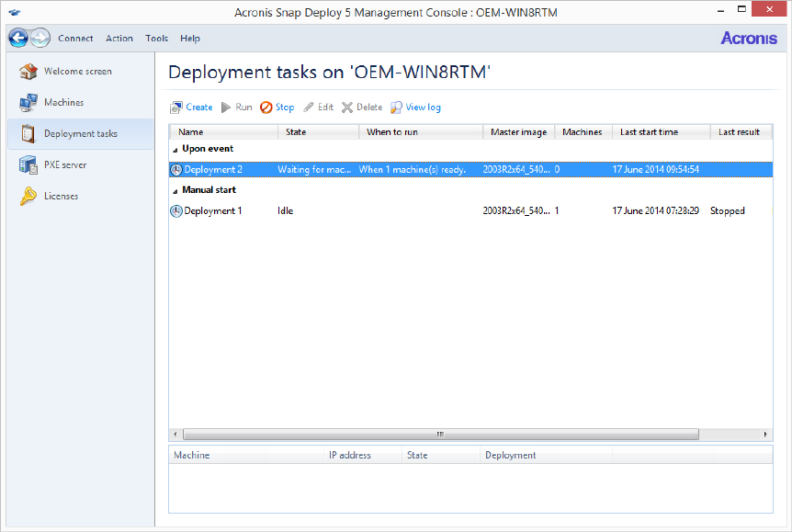This screenshot has width=792, height=532.
Task: Click the Run play icon
Action: (x=226, y=108)
